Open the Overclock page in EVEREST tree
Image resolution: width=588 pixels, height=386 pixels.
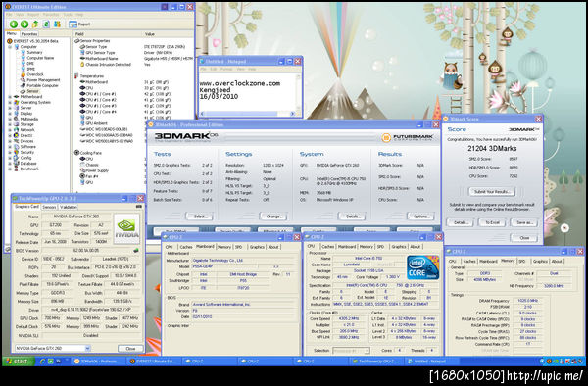[35, 74]
